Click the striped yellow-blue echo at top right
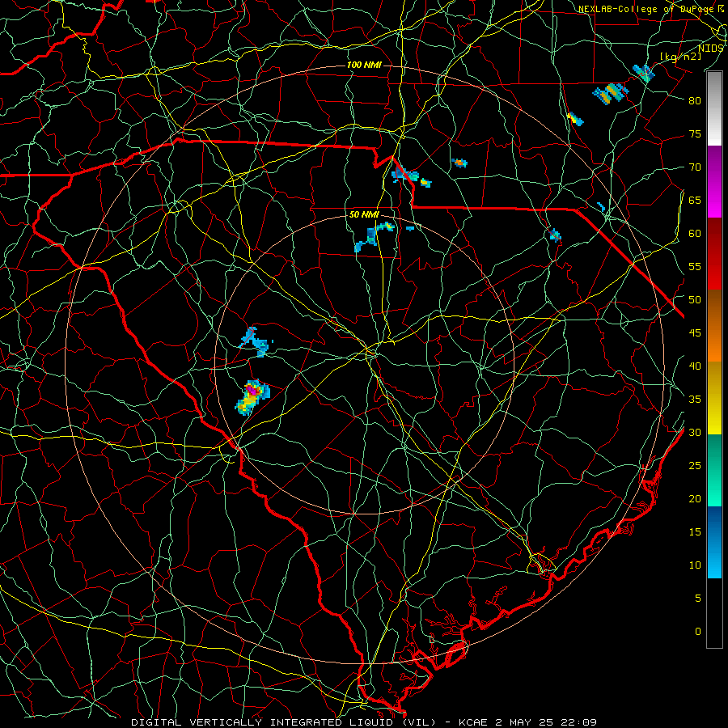The image size is (728, 728). [x=610, y=93]
